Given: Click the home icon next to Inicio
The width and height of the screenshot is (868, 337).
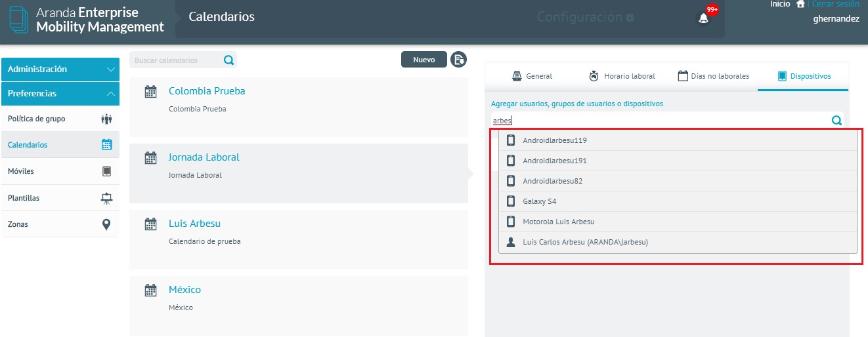Looking at the screenshot, I should pos(800,4).
